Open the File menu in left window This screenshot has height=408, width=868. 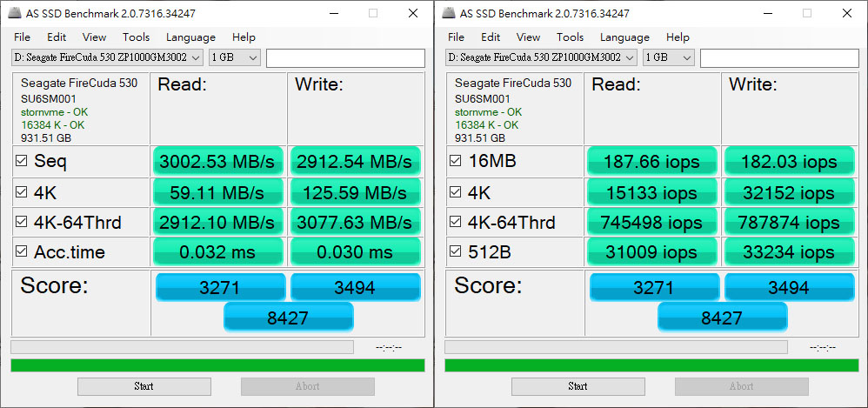[22, 37]
